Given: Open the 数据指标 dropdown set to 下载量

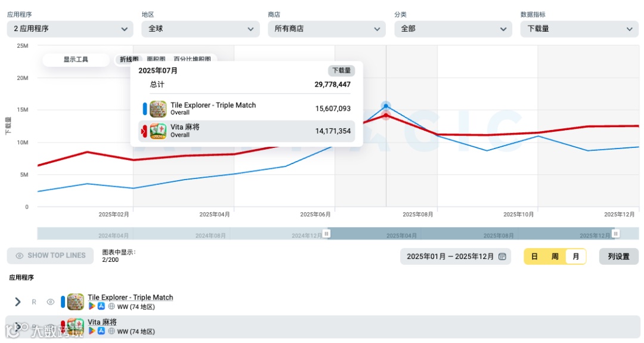Looking at the screenshot, I should click(x=580, y=29).
